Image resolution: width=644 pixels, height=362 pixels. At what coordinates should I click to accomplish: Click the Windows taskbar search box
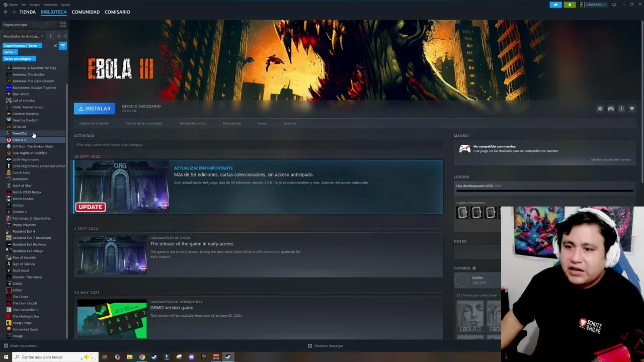(x=54, y=357)
